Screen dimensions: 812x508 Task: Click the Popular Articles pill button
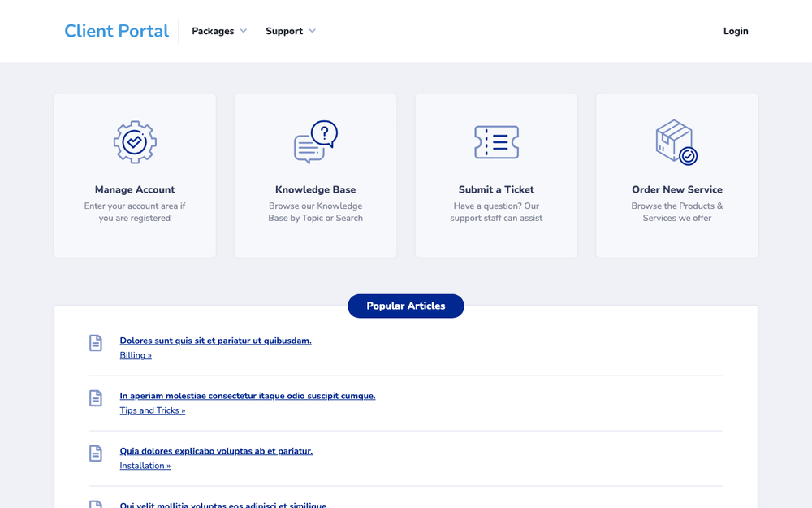tap(406, 306)
